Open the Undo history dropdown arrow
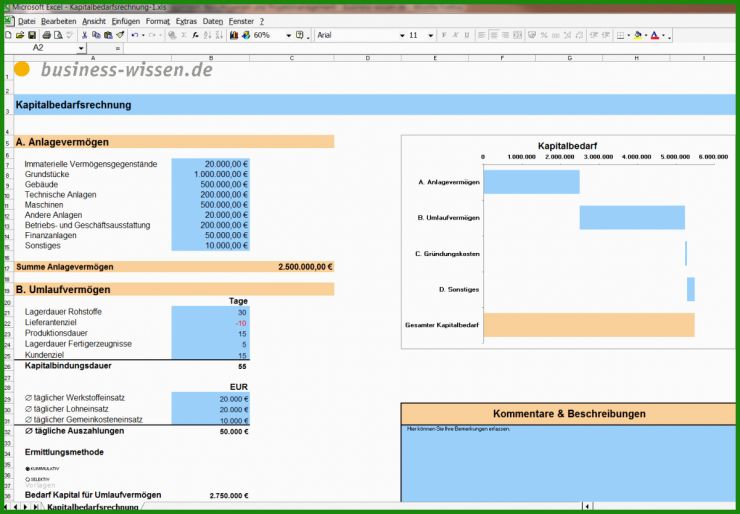 tap(143, 35)
